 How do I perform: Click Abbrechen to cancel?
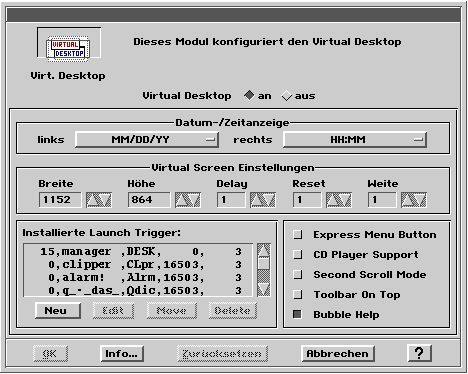[x=338, y=354]
